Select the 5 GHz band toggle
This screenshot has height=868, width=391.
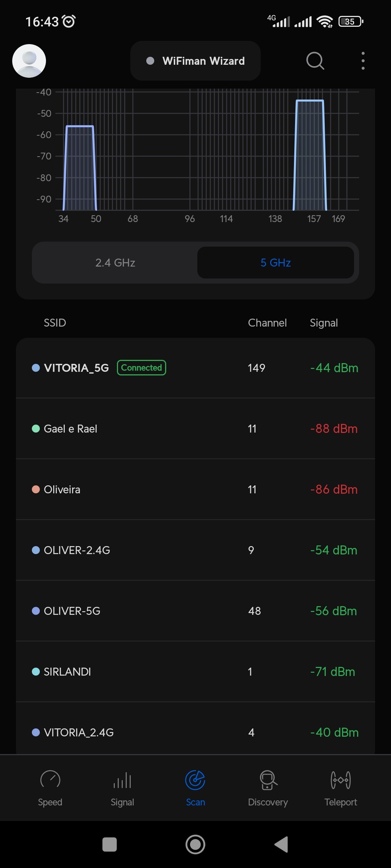(x=276, y=263)
